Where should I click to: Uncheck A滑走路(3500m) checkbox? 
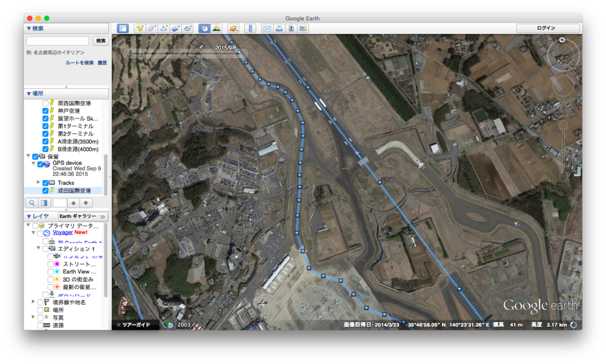[46, 141]
